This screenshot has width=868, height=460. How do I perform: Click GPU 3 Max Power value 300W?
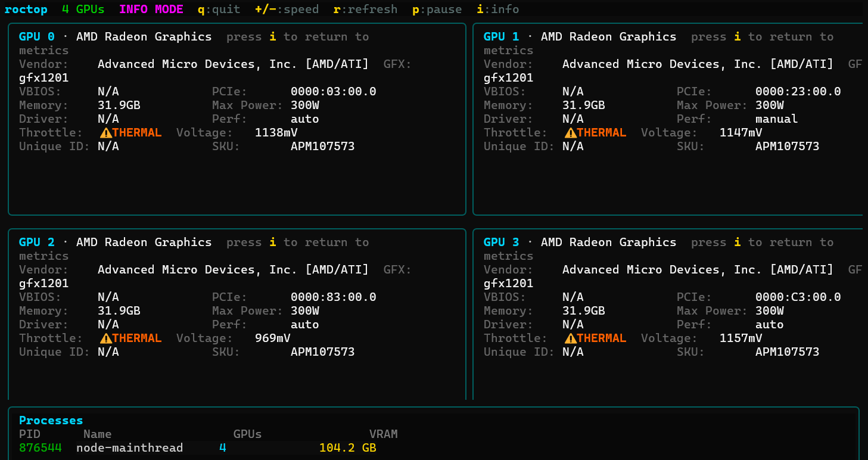coord(770,311)
